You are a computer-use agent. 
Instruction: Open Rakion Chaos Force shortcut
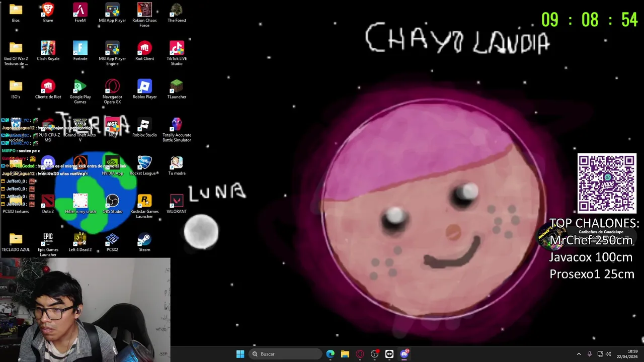tap(144, 15)
